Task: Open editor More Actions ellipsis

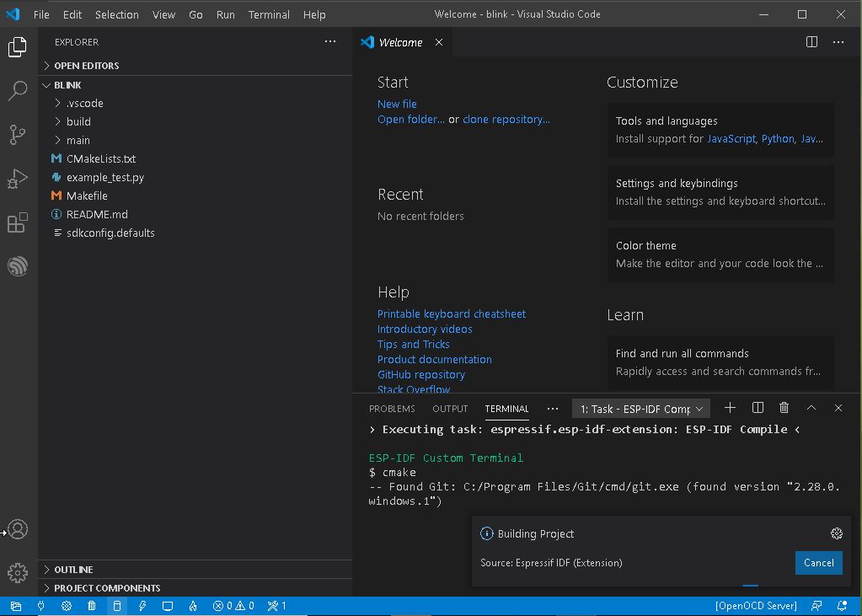Action: 838,42
